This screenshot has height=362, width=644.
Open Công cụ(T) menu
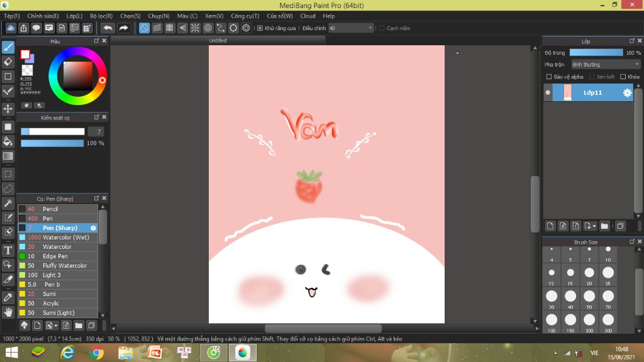coord(245,16)
